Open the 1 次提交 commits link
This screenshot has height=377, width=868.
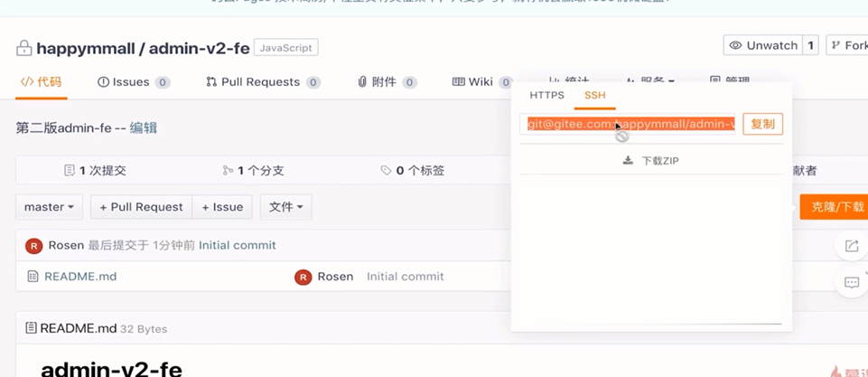click(95, 170)
